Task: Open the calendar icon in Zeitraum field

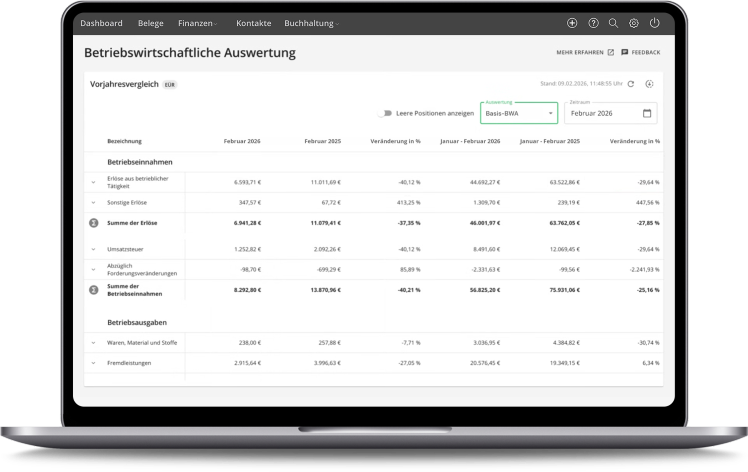Action: coord(647,113)
